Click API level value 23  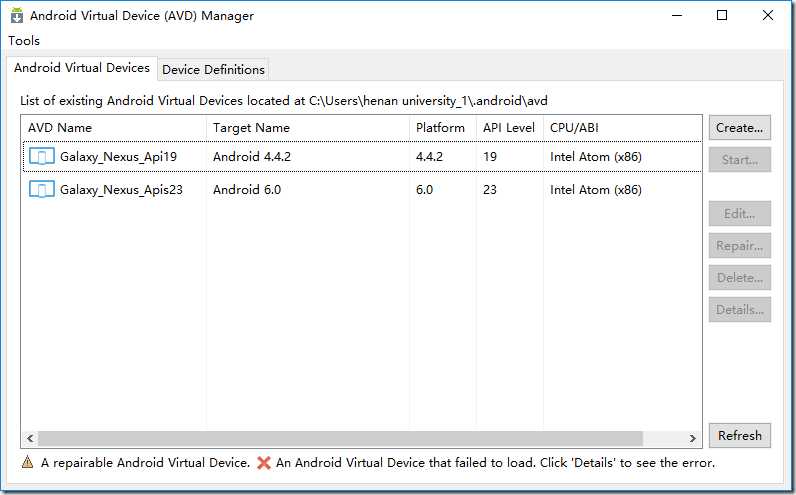(490, 189)
